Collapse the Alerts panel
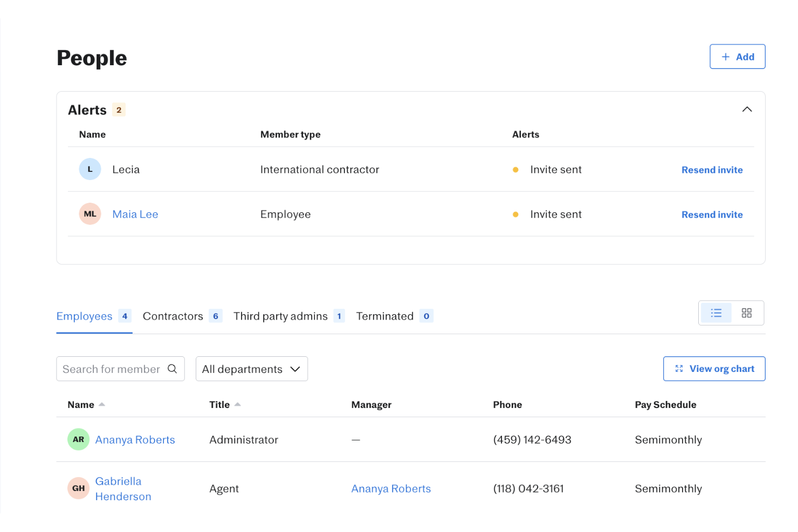 pyautogui.click(x=747, y=109)
